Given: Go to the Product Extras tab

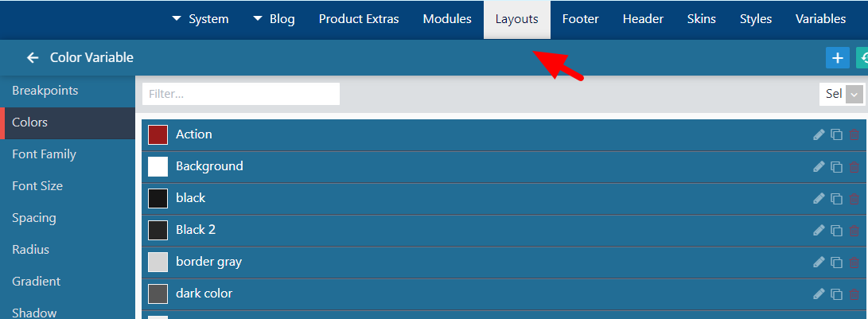Looking at the screenshot, I should [x=359, y=19].
